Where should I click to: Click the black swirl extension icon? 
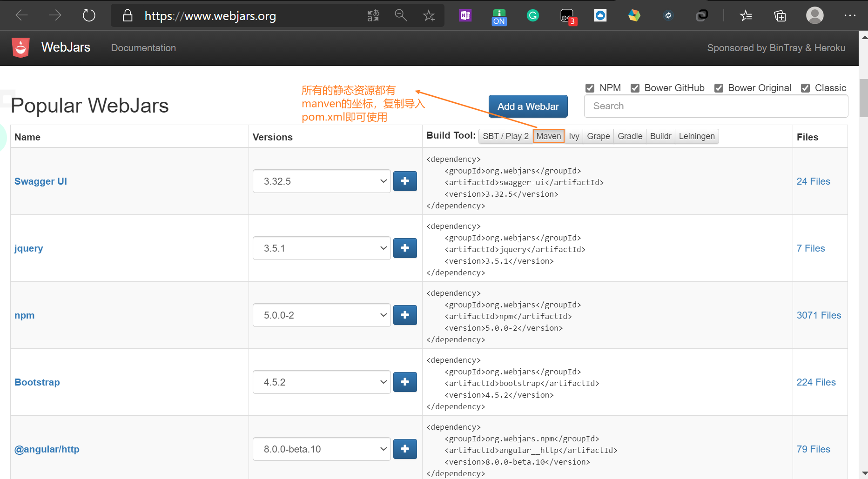point(702,16)
